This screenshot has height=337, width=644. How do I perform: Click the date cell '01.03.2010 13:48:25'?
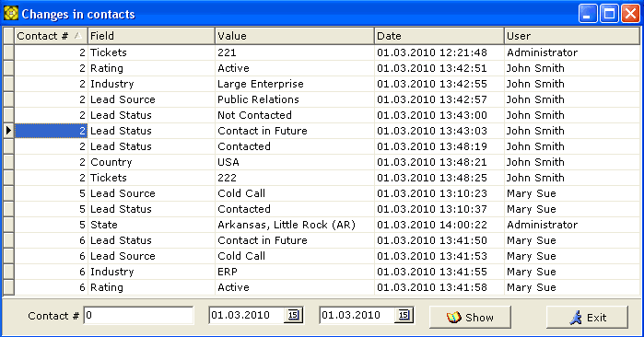click(x=439, y=178)
